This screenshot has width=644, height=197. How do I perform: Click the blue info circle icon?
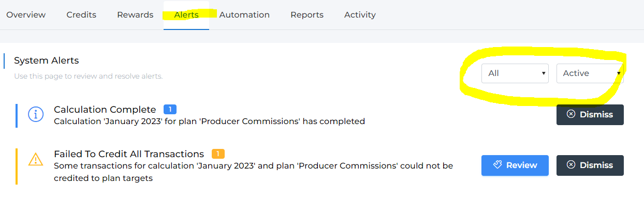click(x=35, y=115)
